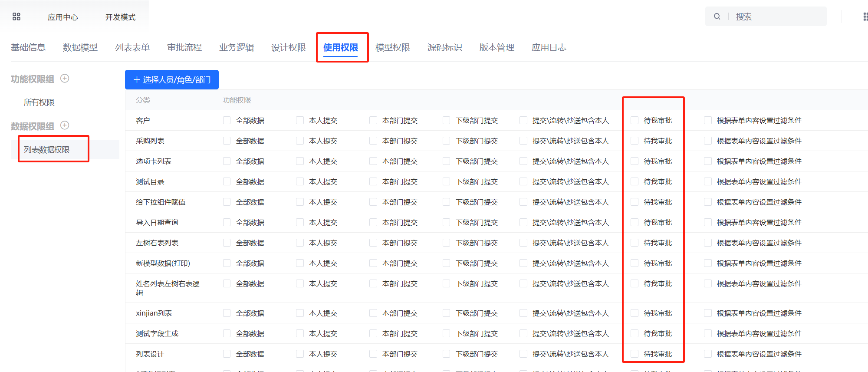The width and height of the screenshot is (868, 372).
Task: Open the 版本管理 tab
Action: coord(497,47)
